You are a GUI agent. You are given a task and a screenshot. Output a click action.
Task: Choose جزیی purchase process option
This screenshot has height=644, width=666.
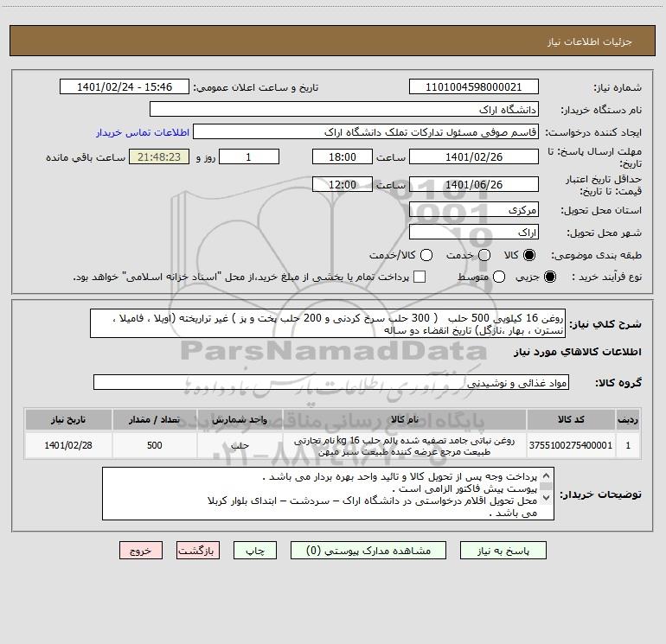[549, 277]
